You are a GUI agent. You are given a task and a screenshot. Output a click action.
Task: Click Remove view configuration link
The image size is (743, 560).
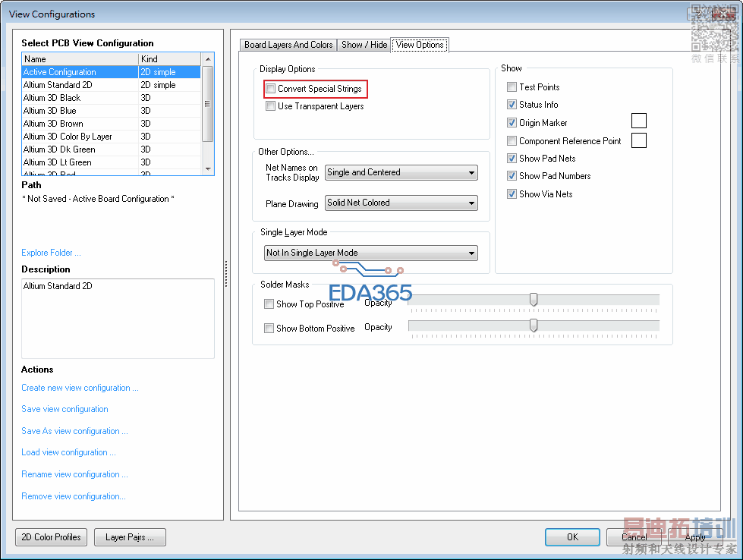[74, 496]
